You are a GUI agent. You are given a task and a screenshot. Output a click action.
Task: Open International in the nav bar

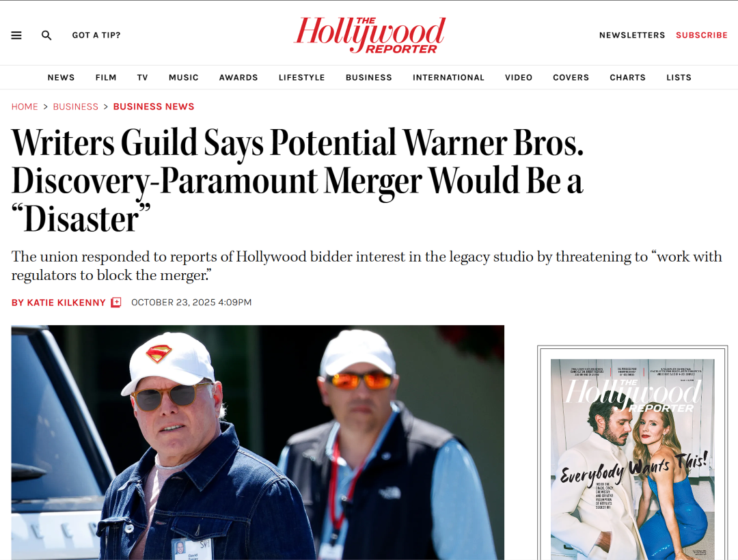coord(448,78)
